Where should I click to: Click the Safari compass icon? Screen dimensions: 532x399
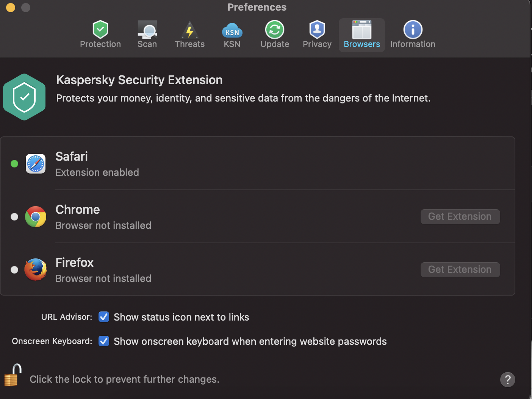(36, 164)
